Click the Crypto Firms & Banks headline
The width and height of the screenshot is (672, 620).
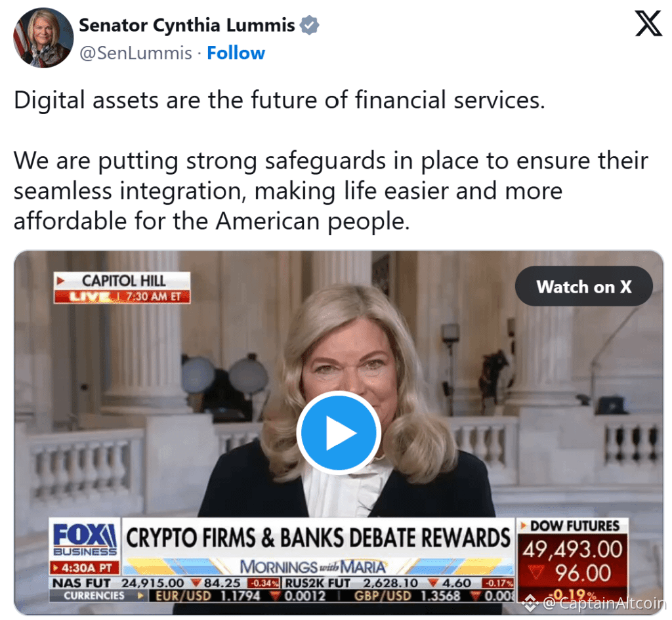click(x=318, y=538)
